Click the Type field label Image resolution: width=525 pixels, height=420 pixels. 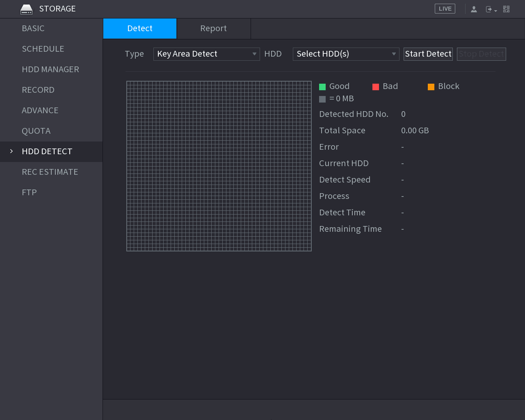click(134, 54)
